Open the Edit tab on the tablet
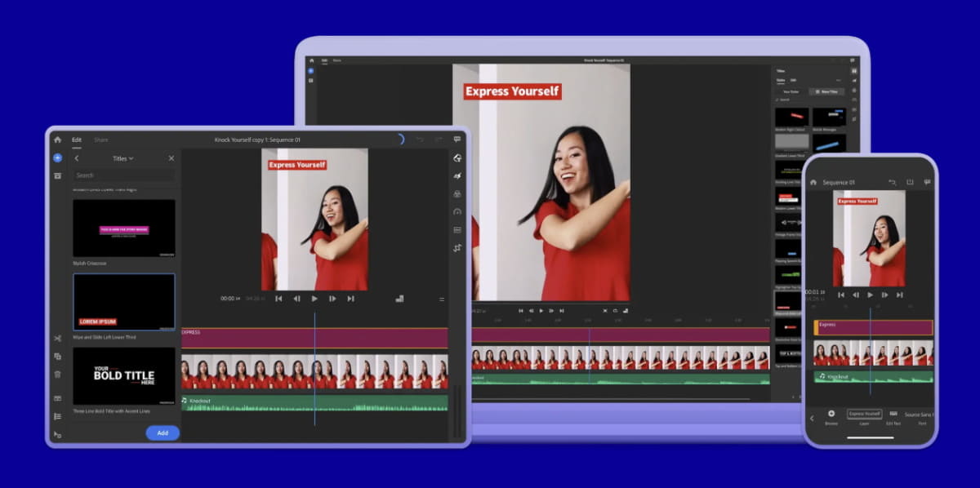 click(x=77, y=140)
